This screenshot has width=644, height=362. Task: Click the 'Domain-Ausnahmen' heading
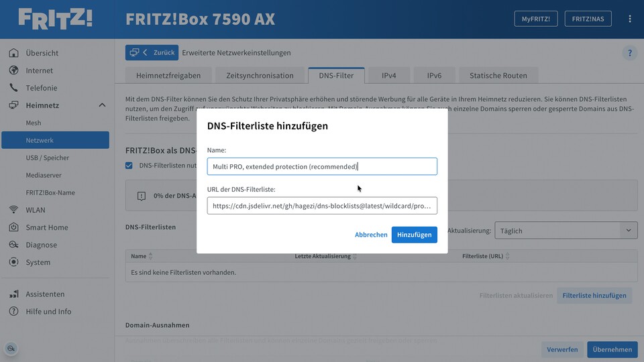click(x=157, y=325)
